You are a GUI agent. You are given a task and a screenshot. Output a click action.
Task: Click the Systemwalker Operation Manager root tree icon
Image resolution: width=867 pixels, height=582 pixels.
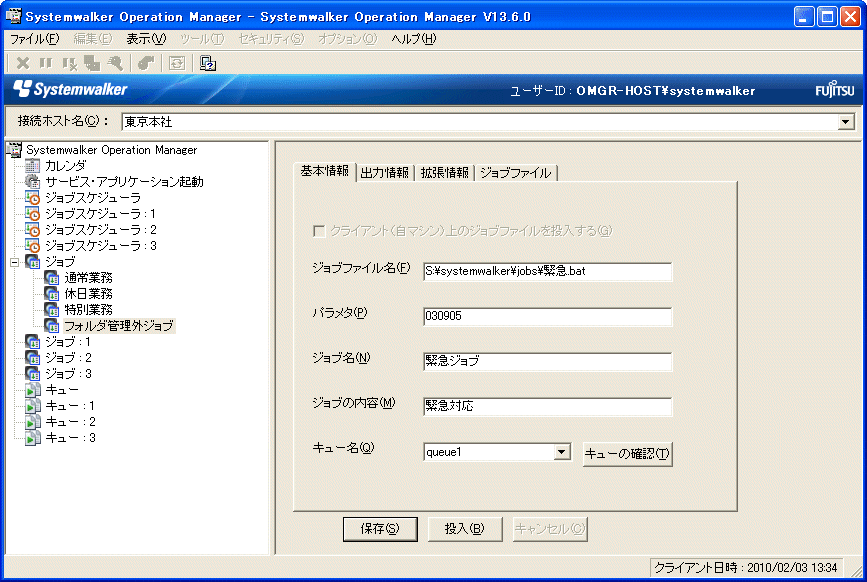(14, 149)
